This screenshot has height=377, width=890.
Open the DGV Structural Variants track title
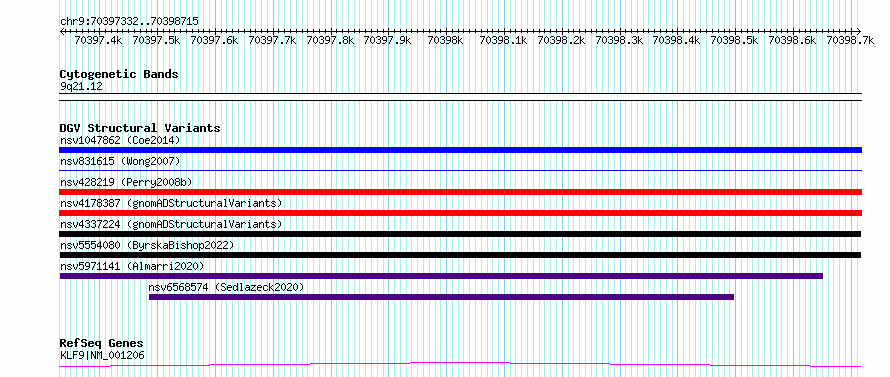click(140, 128)
